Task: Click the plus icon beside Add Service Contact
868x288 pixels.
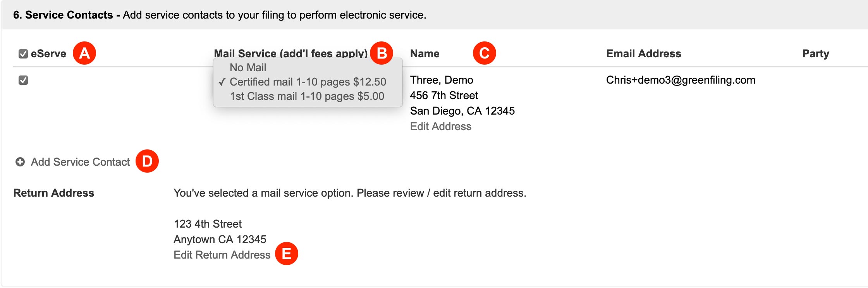Action: point(20,162)
